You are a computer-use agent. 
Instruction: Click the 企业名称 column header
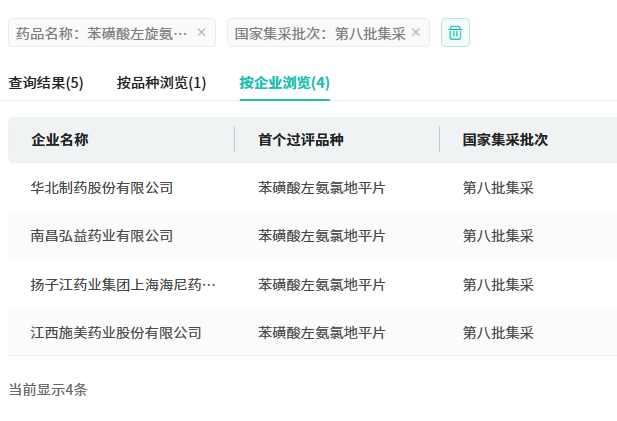[x=60, y=140]
